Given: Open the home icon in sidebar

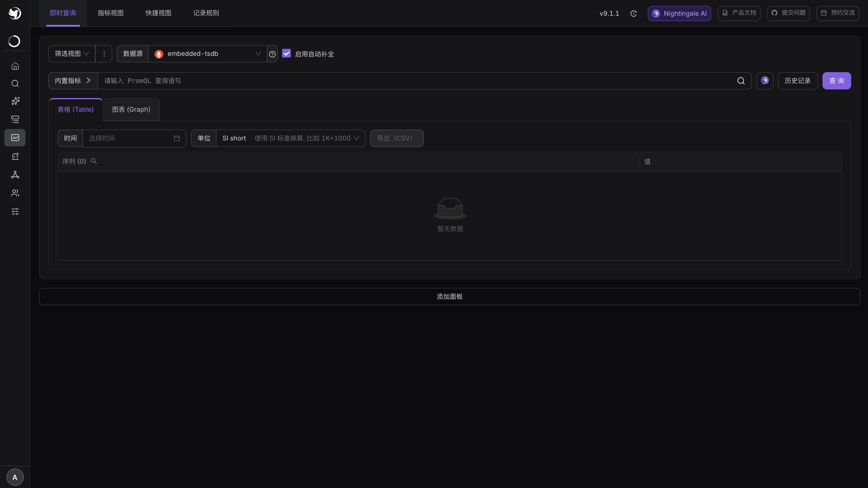Looking at the screenshot, I should pyautogui.click(x=15, y=66).
